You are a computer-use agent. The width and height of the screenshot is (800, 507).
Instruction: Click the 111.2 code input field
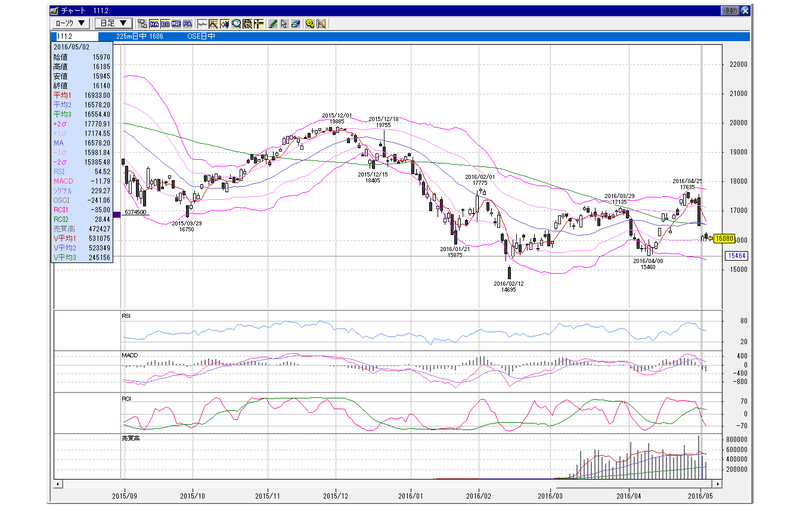click(x=75, y=37)
